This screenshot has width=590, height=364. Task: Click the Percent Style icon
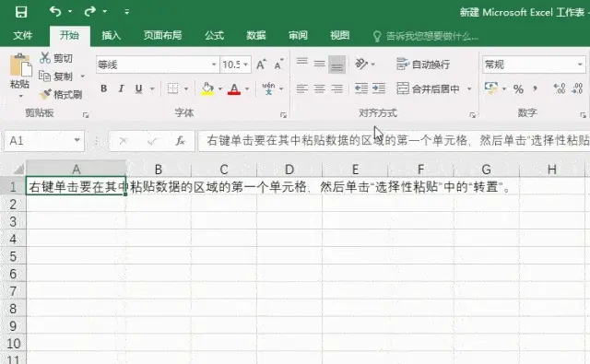tap(518, 89)
